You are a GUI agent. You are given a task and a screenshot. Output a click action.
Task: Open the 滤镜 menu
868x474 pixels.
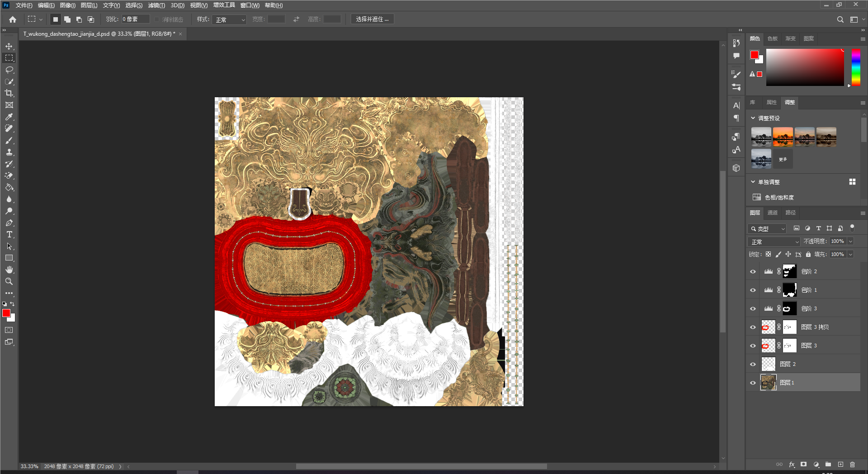pyautogui.click(x=156, y=5)
